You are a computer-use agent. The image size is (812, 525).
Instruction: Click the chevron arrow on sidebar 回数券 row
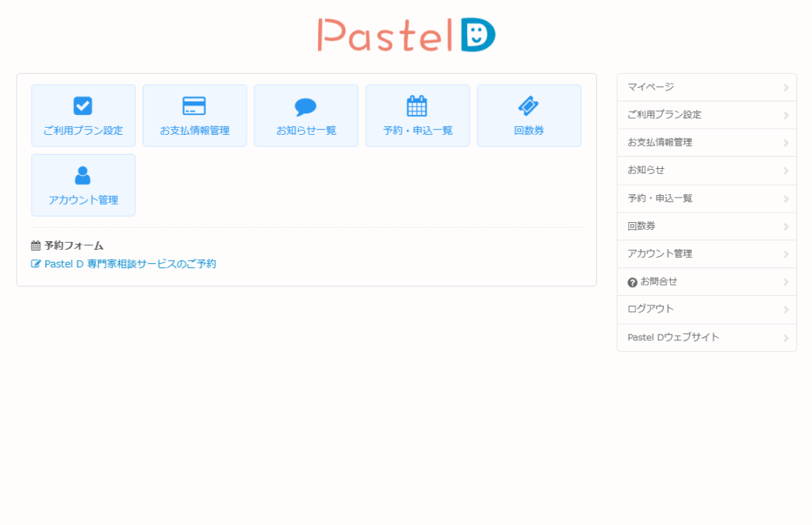point(786,227)
